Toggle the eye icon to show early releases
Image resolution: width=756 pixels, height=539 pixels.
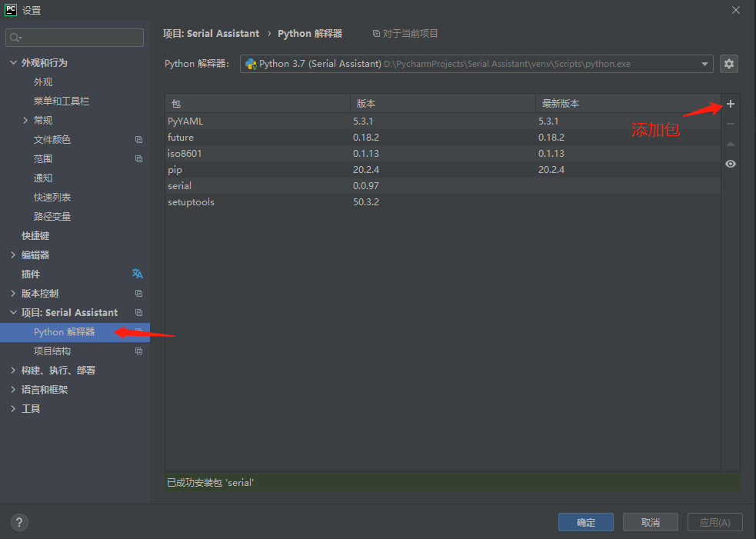coord(730,164)
